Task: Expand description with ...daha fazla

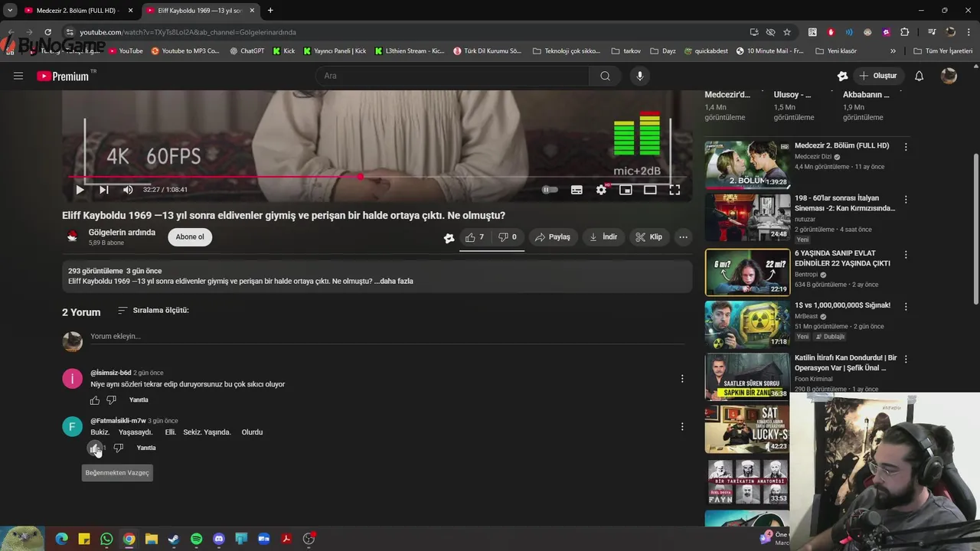Action: [x=394, y=281]
